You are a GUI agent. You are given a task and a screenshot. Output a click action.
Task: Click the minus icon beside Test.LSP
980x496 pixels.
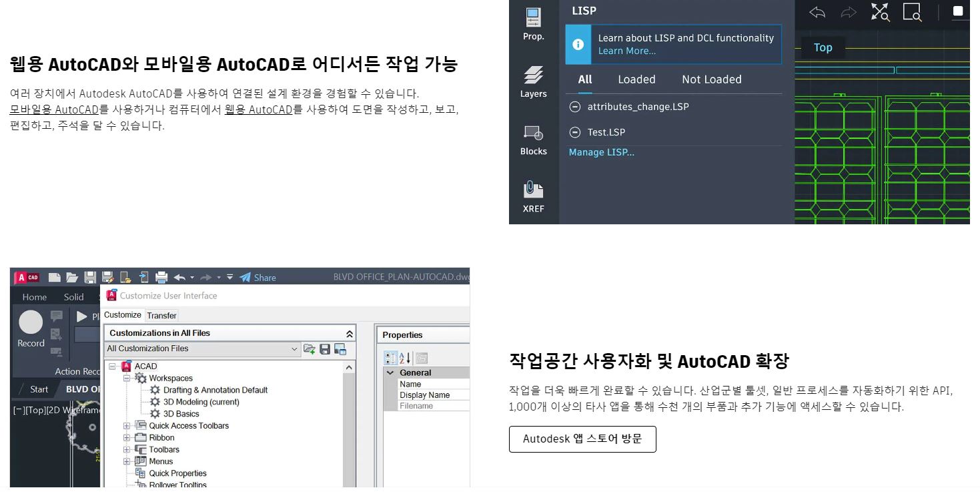coord(575,132)
